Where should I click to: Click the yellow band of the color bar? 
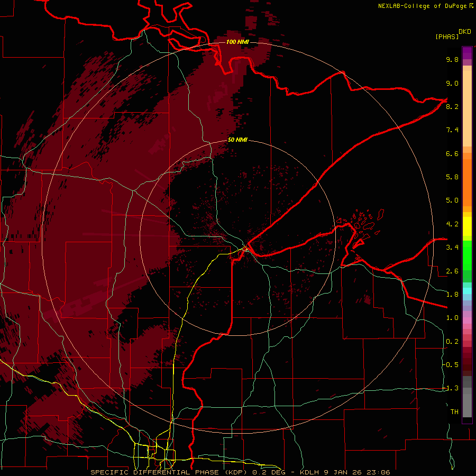(x=467, y=226)
